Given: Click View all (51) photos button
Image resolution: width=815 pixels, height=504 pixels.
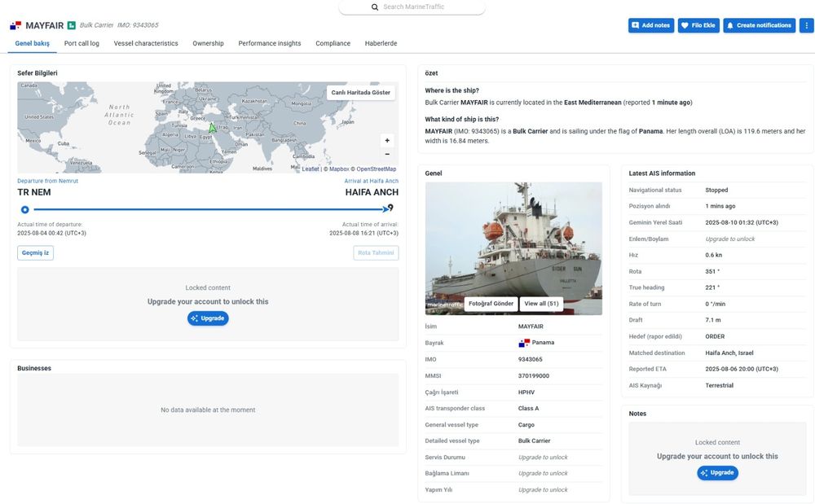Looking at the screenshot, I should click(541, 304).
